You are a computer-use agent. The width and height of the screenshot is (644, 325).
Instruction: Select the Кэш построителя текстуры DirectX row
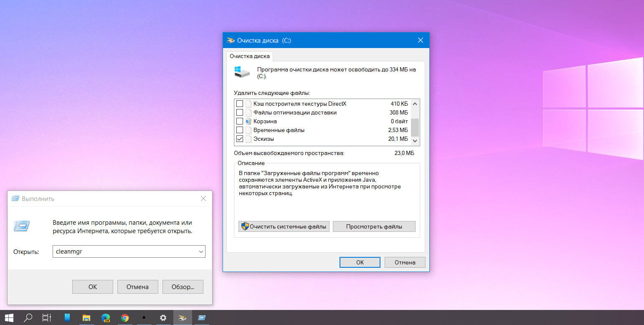pos(300,104)
